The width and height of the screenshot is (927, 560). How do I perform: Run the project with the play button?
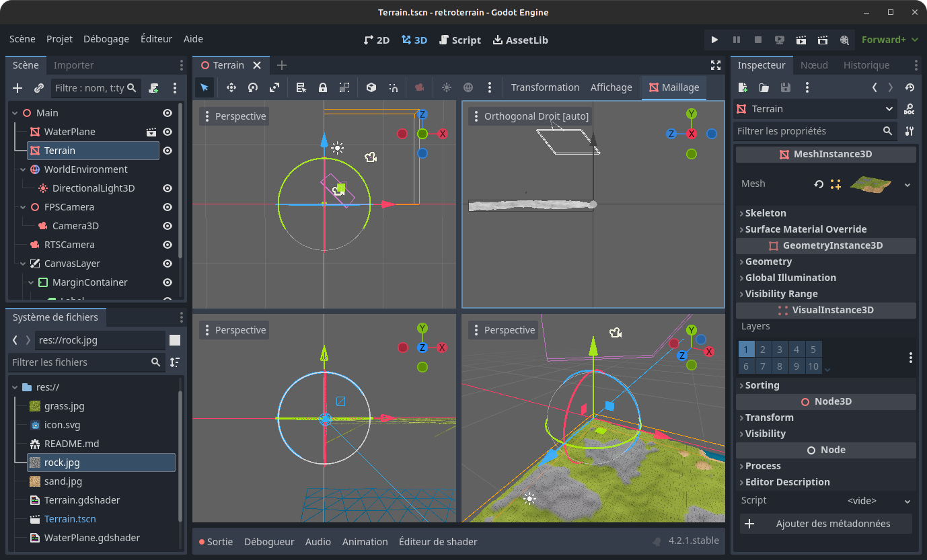(714, 40)
